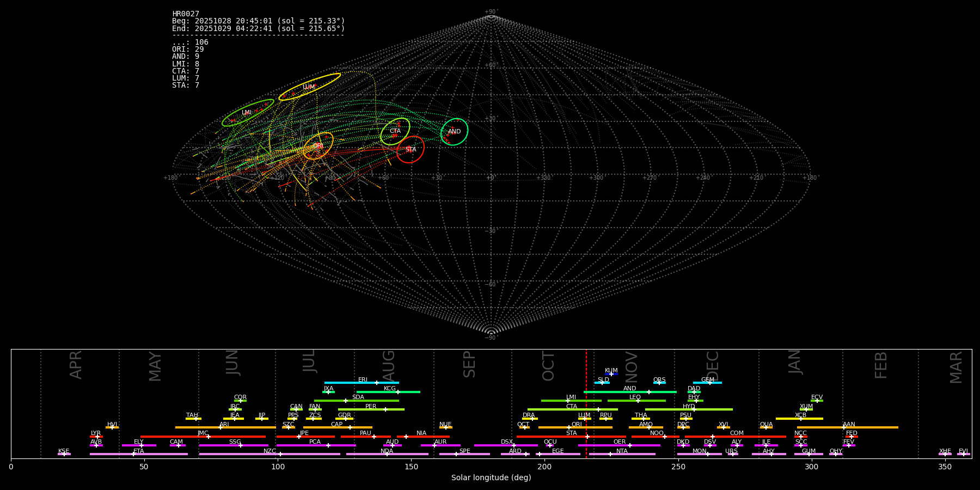
Task: Click the CAP shower label in timeline
Action: 337,425
